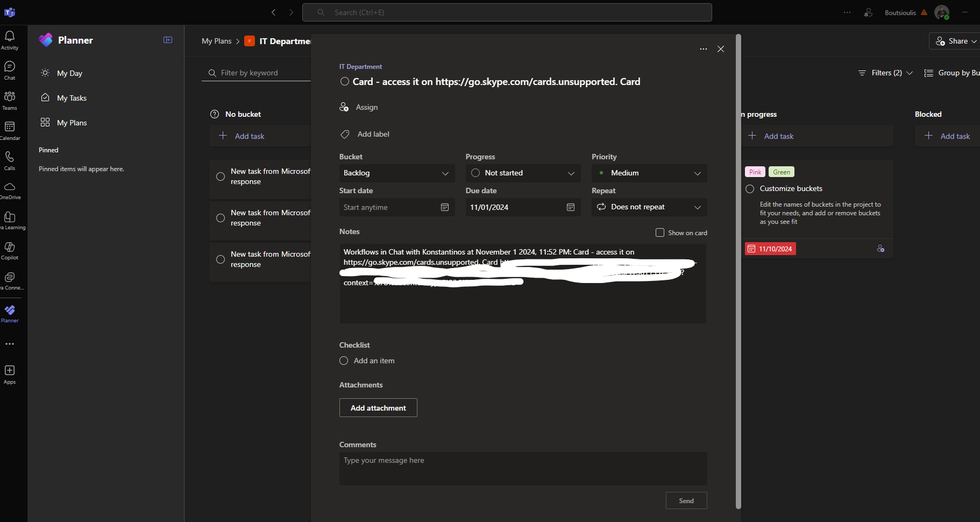Enable Show on card checkbox
This screenshot has height=522, width=980.
click(660, 232)
